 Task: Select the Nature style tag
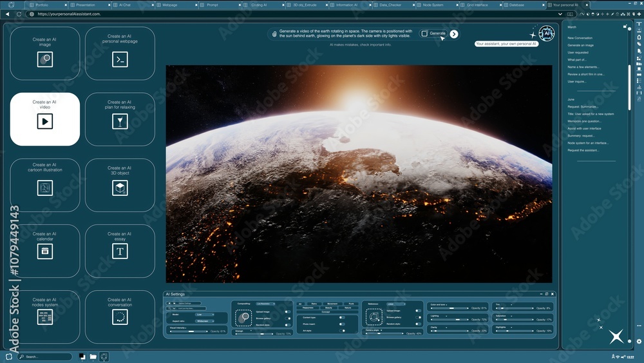(x=348, y=308)
